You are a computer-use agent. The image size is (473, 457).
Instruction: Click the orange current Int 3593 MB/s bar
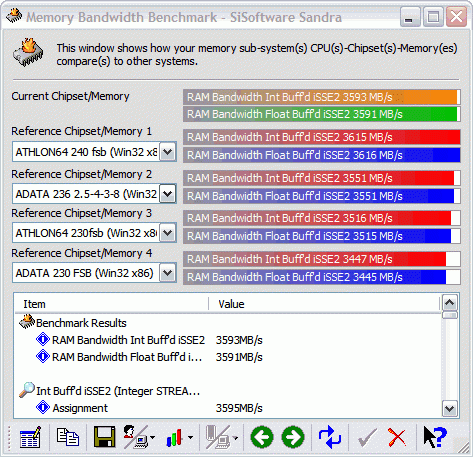[x=322, y=97]
